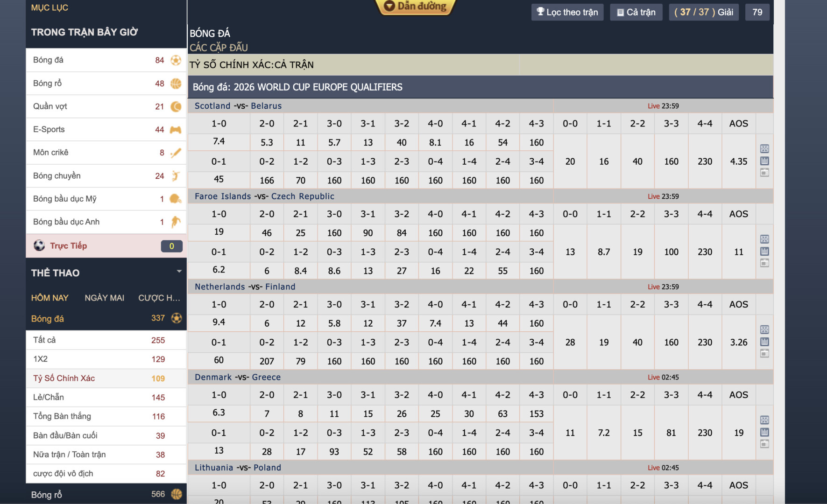Collapse the THỂ THAO section arrow
827x504 pixels.
tap(179, 272)
